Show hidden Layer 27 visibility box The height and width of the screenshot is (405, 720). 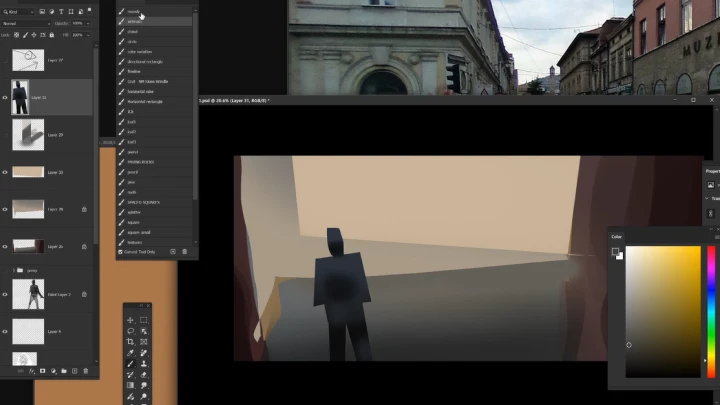click(x=5, y=60)
